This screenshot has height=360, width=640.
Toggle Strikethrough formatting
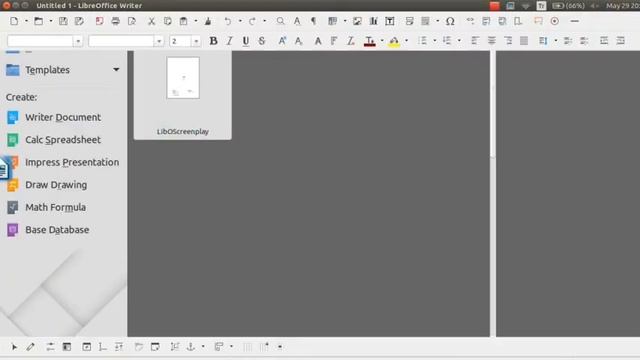tap(262, 41)
